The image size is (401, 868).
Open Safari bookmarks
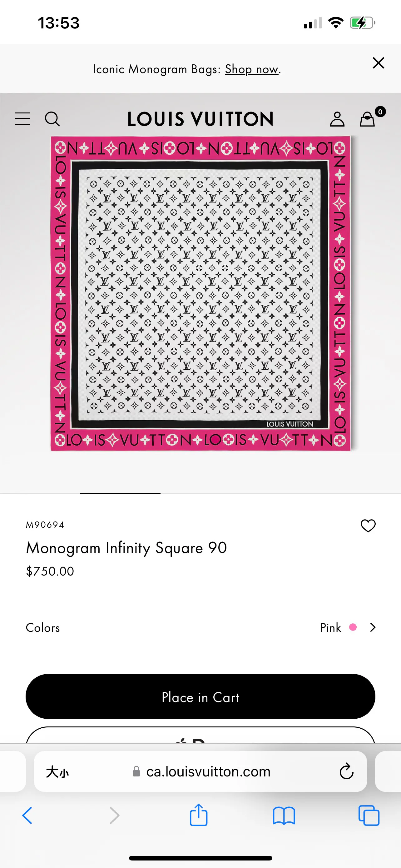[284, 816]
